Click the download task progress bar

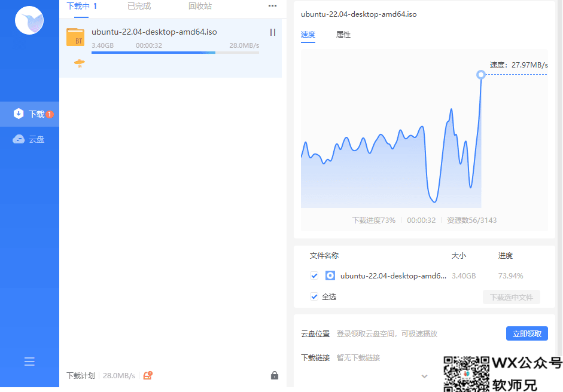click(175, 53)
